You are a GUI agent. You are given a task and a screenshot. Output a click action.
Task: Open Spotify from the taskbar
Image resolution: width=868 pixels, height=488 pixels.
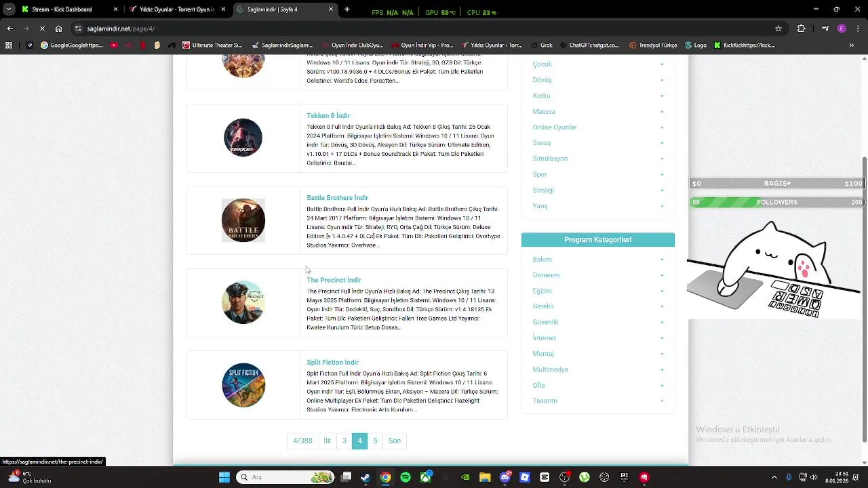(x=406, y=477)
